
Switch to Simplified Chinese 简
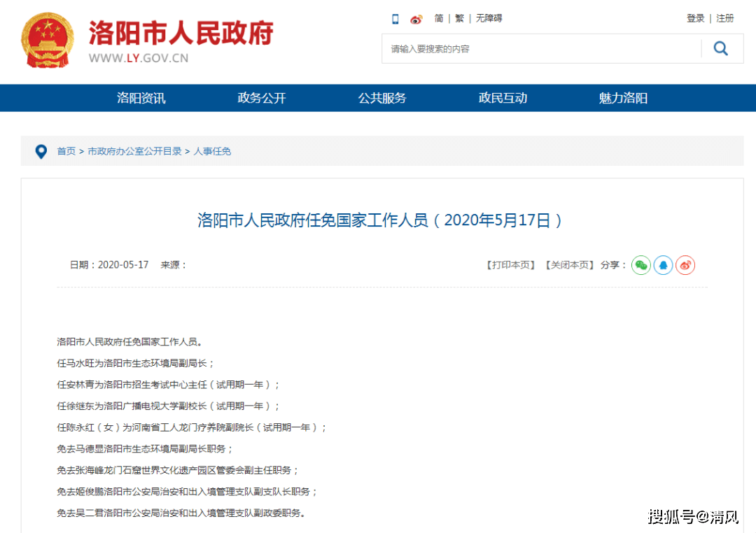[438, 18]
